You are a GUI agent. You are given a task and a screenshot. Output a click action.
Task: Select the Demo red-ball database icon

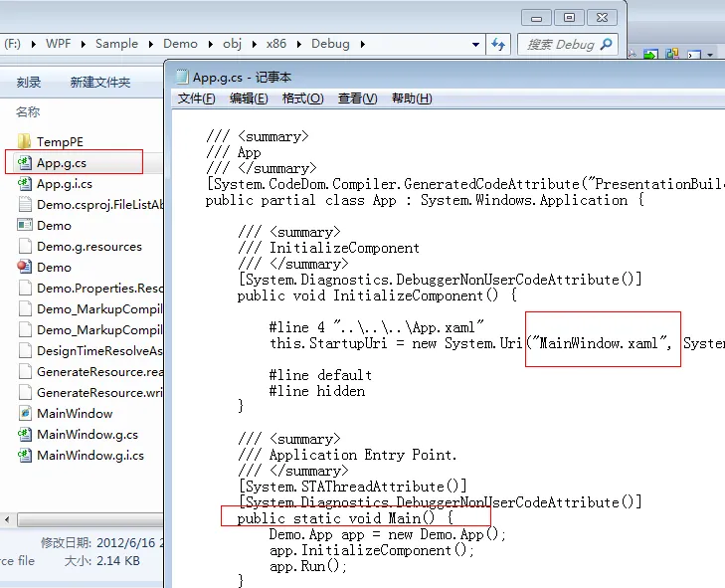point(25,267)
